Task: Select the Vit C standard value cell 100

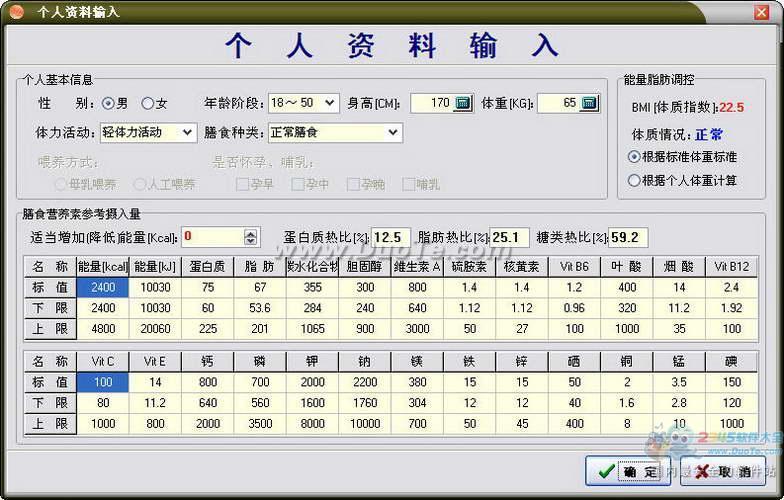Action: pos(103,382)
